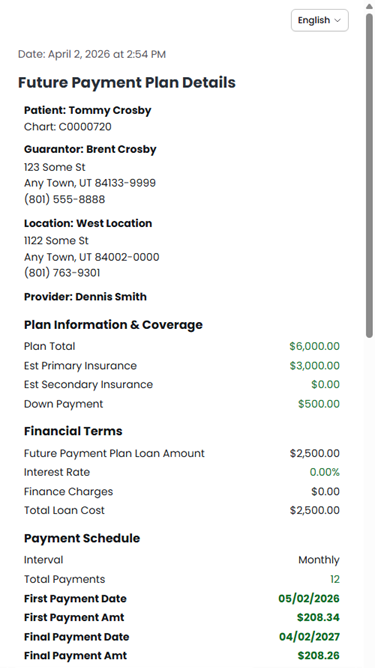Click the Future Payment Plan Details heading
Image resolution: width=375 pixels, height=668 pixels.
[x=127, y=82]
